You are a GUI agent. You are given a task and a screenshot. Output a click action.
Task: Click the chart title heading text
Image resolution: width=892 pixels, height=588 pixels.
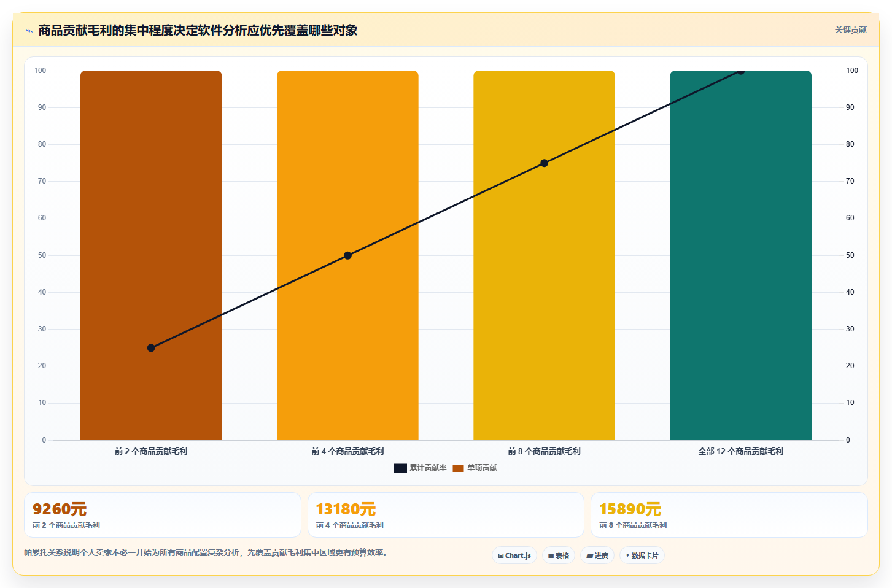(x=198, y=30)
